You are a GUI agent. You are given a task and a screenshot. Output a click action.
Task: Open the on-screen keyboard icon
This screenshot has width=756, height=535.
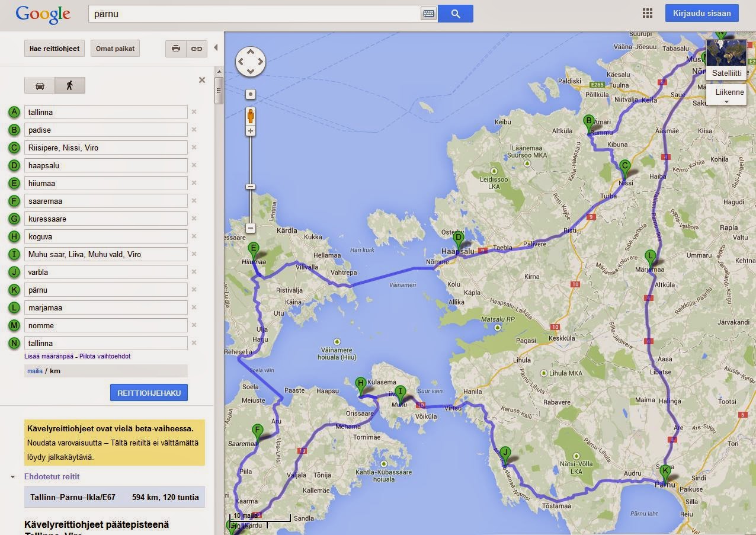coord(428,14)
